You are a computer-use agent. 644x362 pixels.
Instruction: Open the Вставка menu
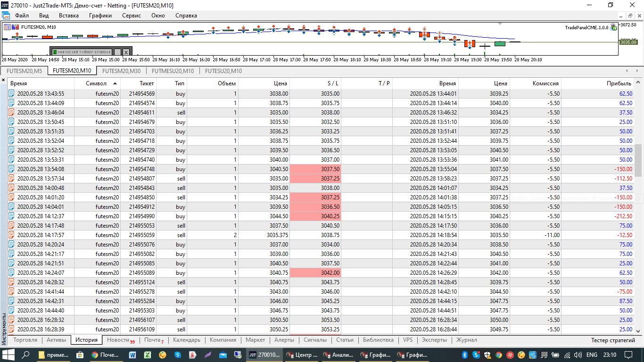pyautogui.click(x=69, y=16)
